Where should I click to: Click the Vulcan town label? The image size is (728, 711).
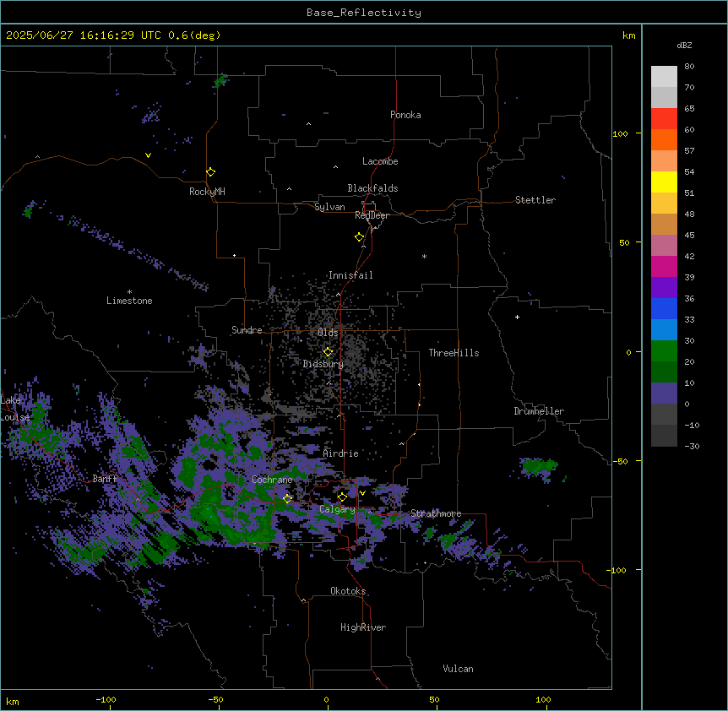(458, 669)
